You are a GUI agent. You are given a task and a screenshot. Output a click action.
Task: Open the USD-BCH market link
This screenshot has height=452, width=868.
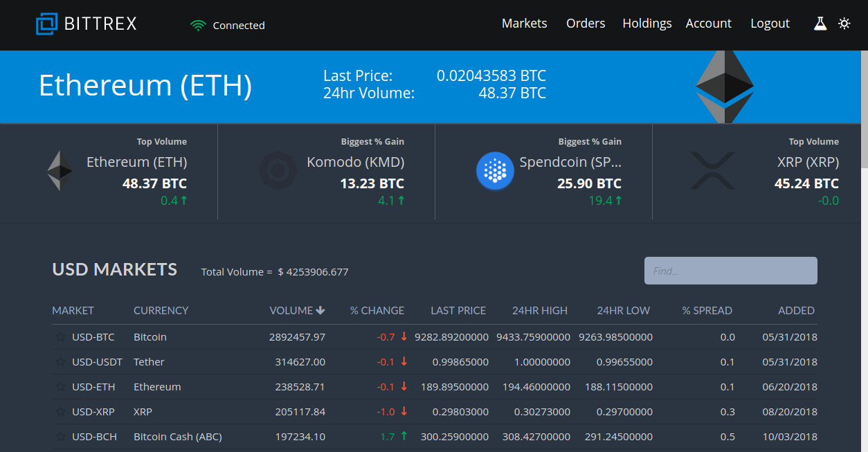pyautogui.click(x=94, y=437)
